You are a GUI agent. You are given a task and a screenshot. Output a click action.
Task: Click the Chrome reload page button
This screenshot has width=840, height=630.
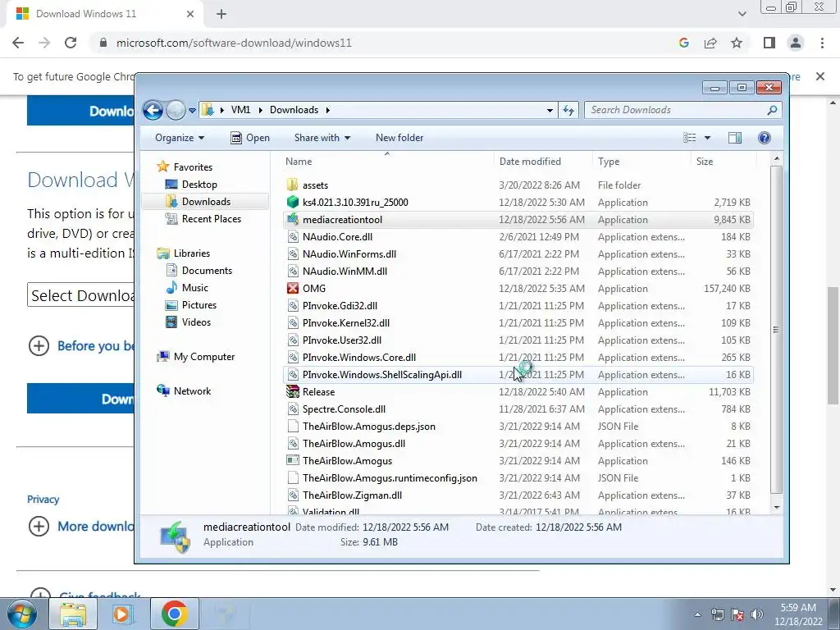[x=71, y=43]
